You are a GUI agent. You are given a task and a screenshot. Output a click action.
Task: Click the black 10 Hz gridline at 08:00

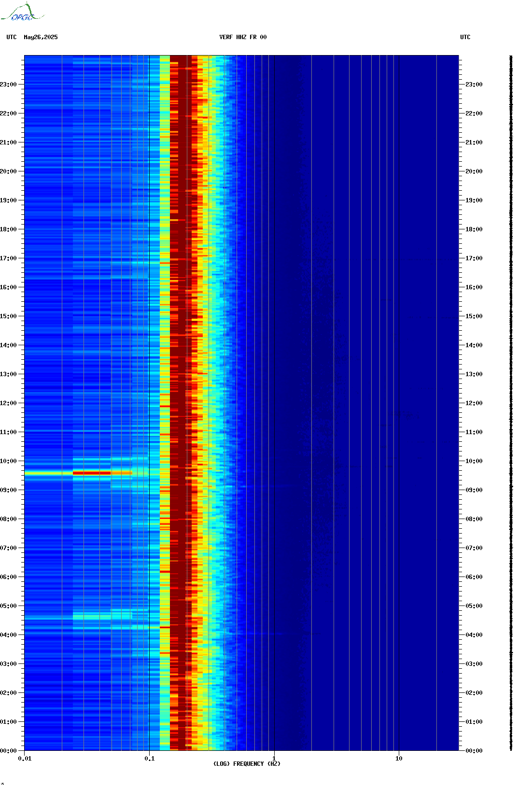[x=399, y=519]
